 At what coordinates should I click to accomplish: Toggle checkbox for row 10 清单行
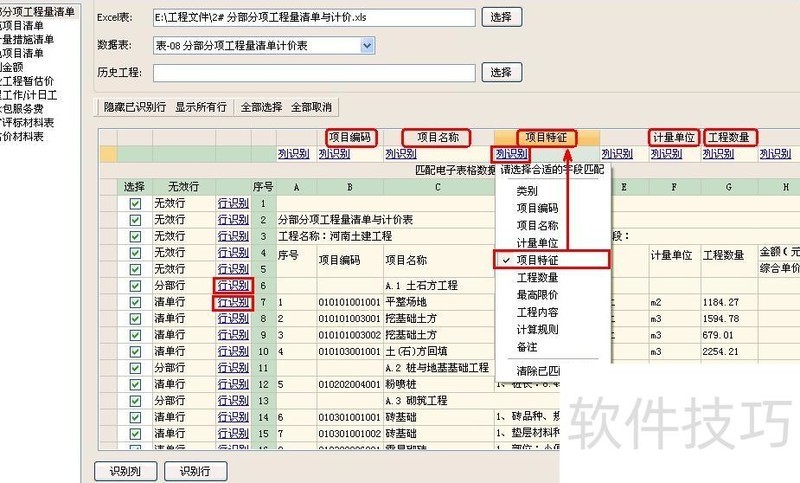click(135, 352)
